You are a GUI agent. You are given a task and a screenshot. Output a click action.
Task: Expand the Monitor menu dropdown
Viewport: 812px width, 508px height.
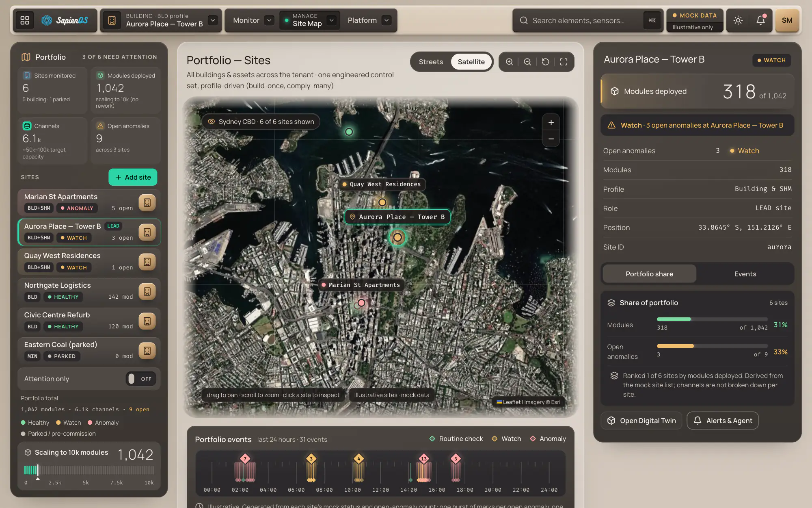coord(269,20)
